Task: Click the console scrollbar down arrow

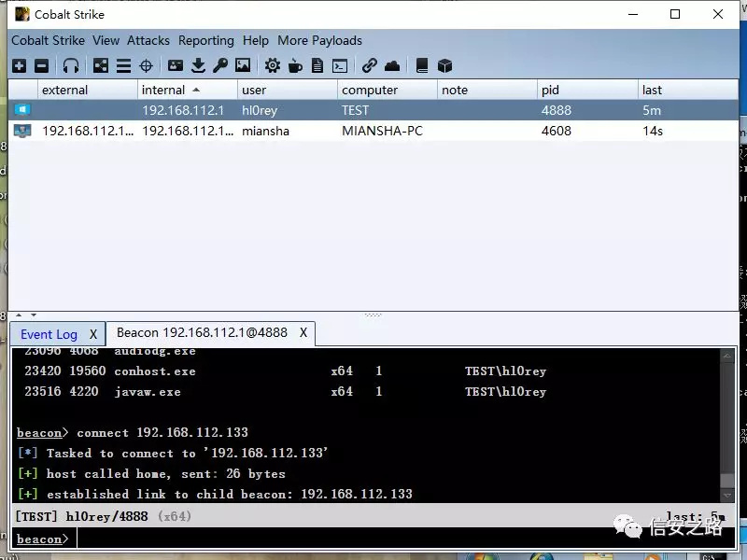Action: tap(727, 496)
